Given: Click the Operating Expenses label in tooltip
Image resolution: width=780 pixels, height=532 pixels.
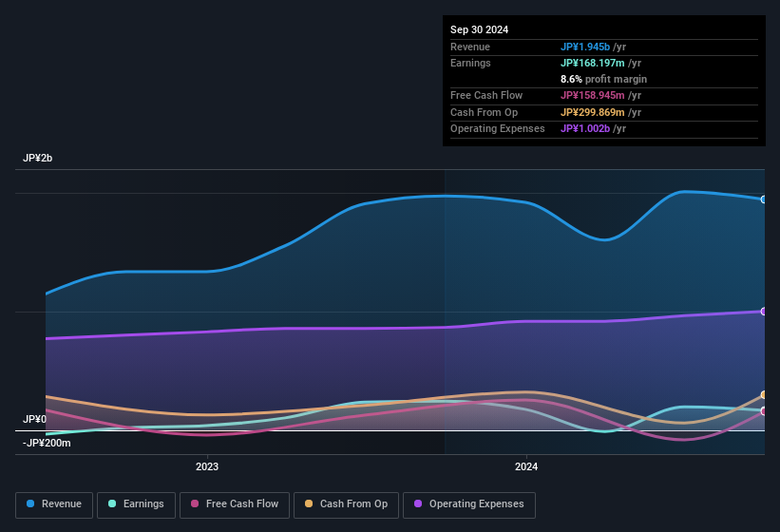Looking at the screenshot, I should tap(498, 128).
